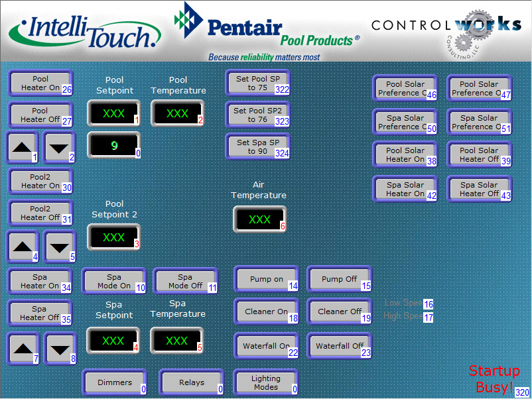
Task: Select the Pool Setpoint readout
Action: click(x=114, y=113)
